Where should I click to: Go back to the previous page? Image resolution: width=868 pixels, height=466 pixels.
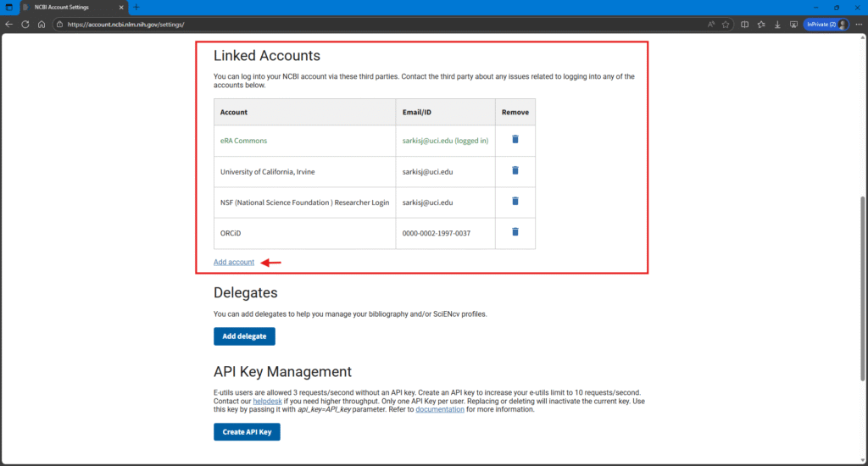9,25
